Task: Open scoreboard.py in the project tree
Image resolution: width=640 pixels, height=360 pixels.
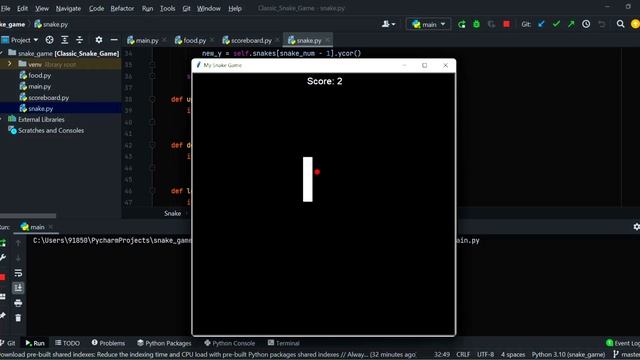Action: point(44,98)
